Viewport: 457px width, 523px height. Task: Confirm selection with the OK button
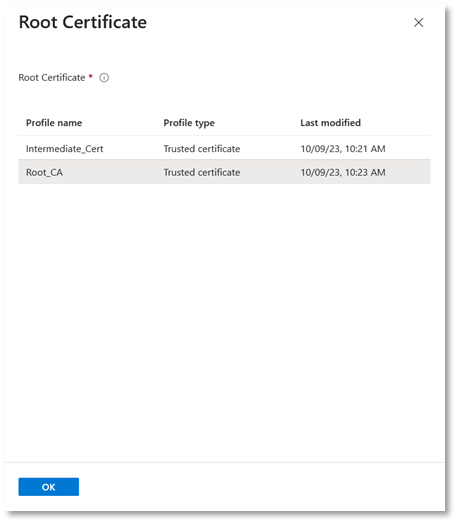pyautogui.click(x=49, y=487)
